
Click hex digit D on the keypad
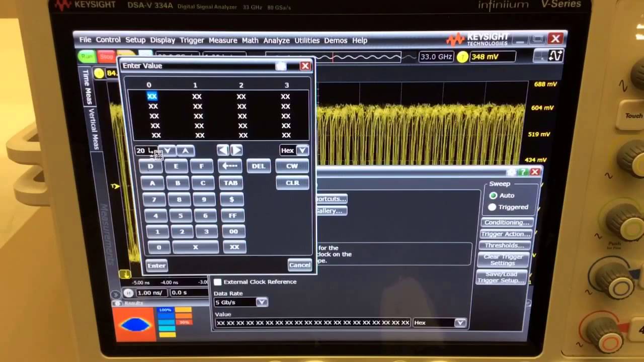click(x=150, y=166)
